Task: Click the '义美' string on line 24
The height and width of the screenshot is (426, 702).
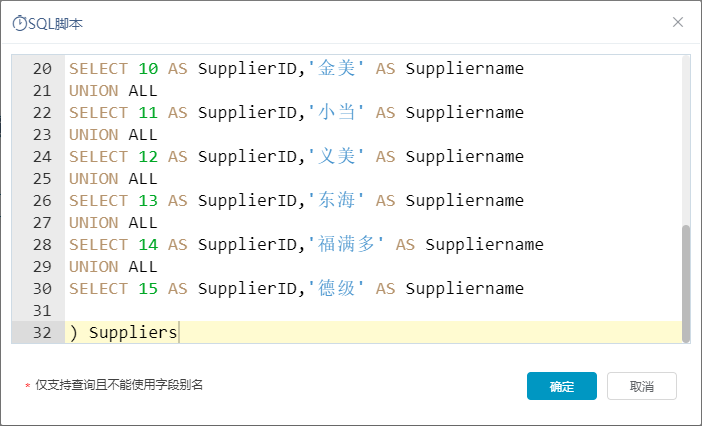Action: (337, 156)
